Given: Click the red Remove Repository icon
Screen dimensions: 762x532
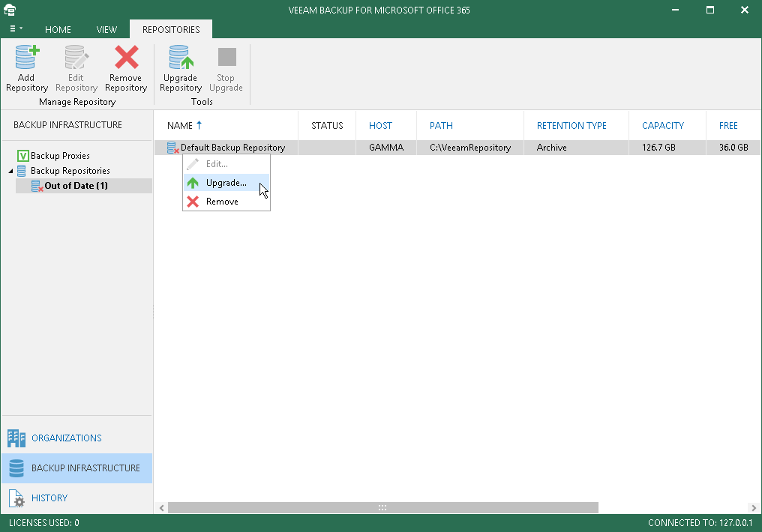Looking at the screenshot, I should coord(126,57).
